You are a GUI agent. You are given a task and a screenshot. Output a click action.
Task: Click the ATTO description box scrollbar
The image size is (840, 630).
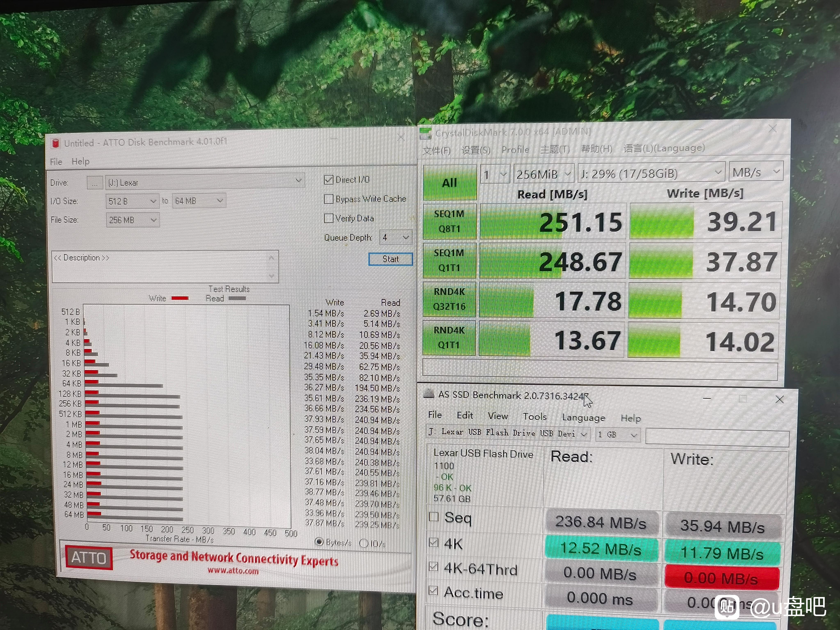click(x=272, y=267)
